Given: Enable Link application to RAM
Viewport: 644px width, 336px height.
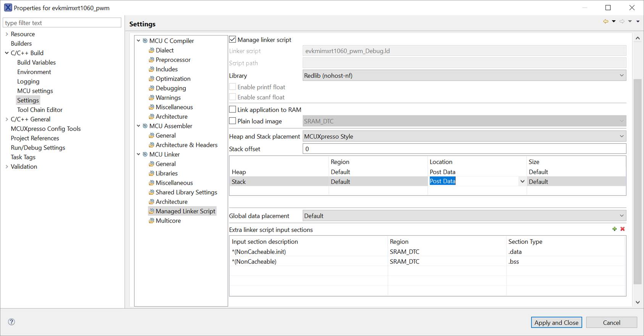Looking at the screenshot, I should [x=232, y=110].
